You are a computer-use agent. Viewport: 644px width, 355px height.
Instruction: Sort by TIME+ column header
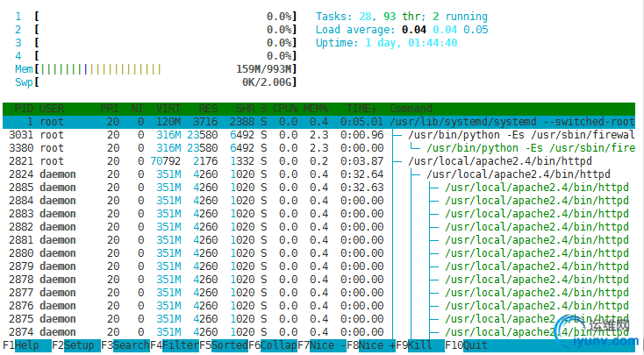coord(361,109)
